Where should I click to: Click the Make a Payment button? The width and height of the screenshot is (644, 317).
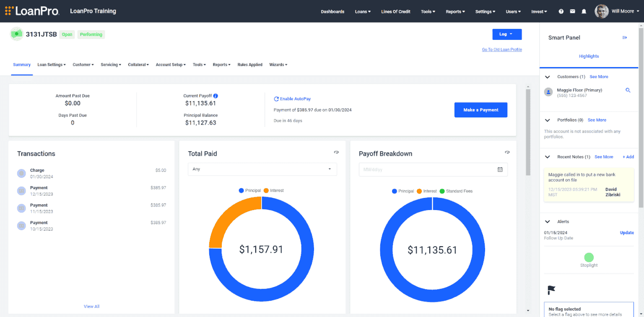click(481, 110)
